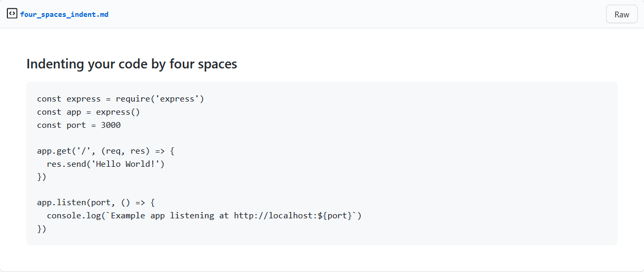Screen dimensions: 644x272
Task: Click the word "require" in the first code line
Action: point(133,99)
